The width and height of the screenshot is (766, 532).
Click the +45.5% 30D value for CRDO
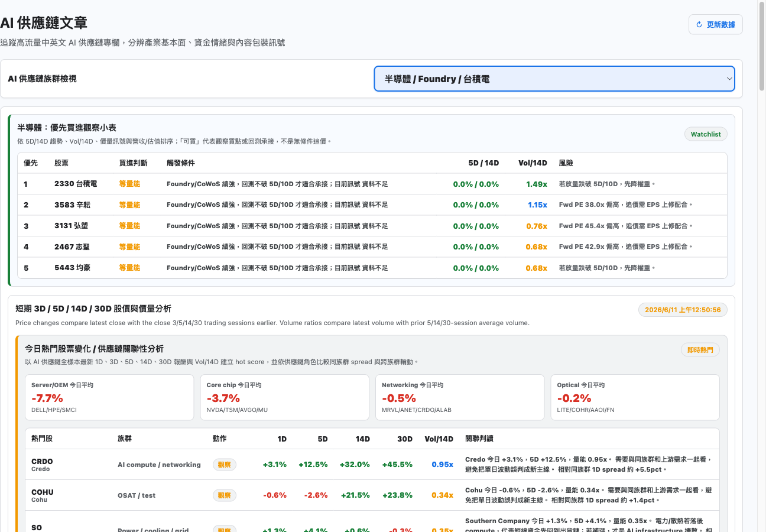[x=397, y=465]
